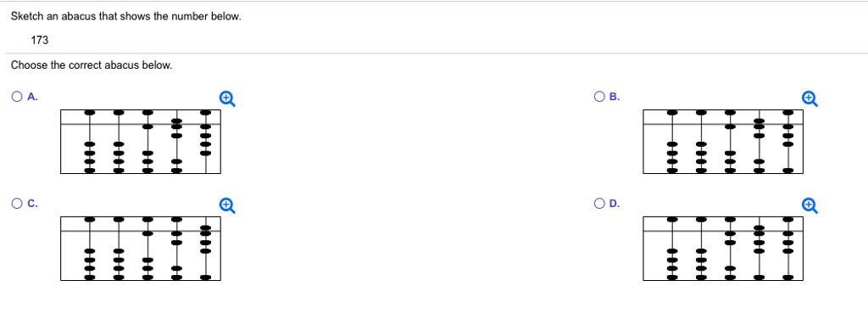Open magnifier for abacus option B
The image size is (868, 314).
[810, 98]
